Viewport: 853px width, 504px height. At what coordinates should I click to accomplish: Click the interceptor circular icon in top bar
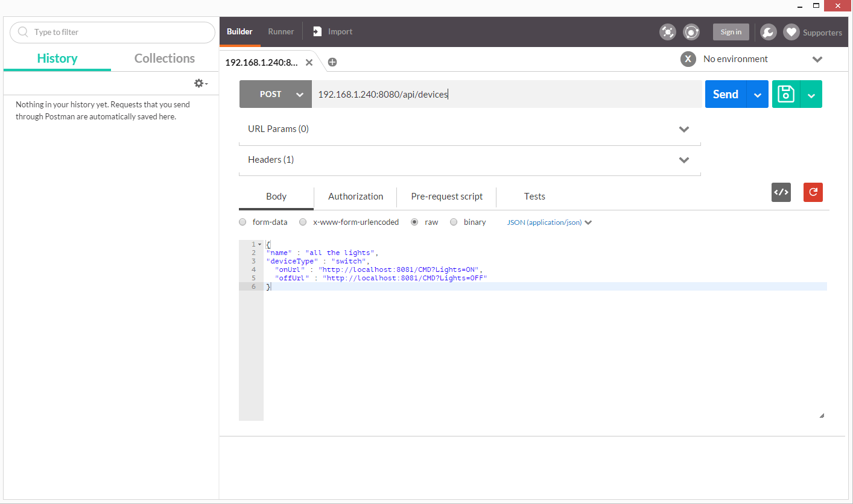(x=691, y=32)
